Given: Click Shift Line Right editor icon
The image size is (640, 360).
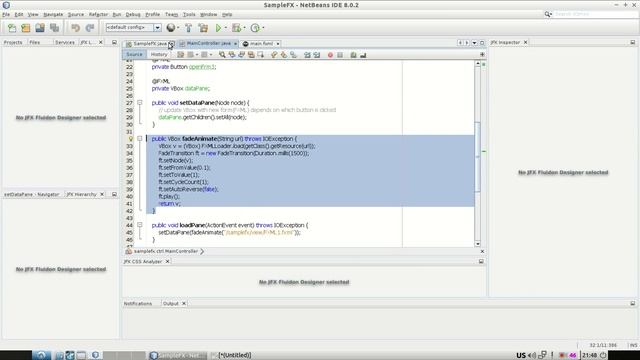Looking at the screenshot, I should 317,55.
